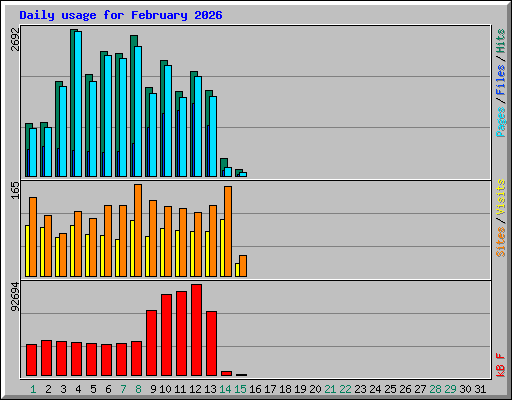Click day label 31 on the x-axis
Viewport: 512px width, 400px height.
[480, 389]
